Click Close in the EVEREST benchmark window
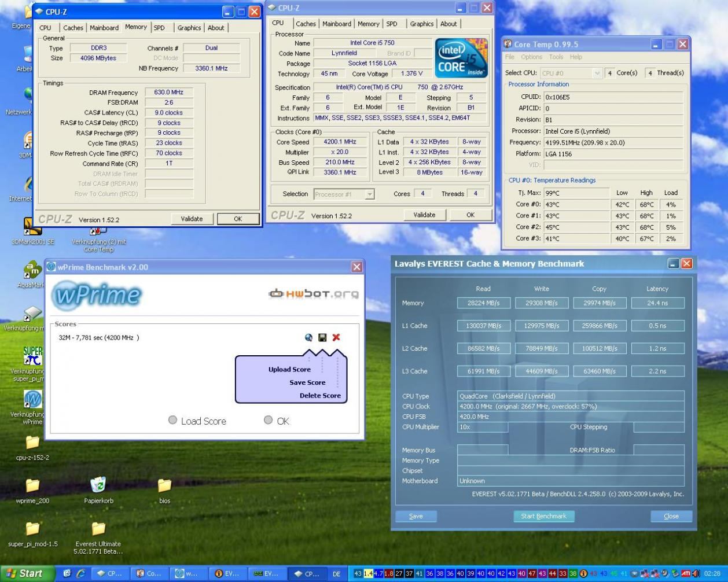This screenshot has width=728, height=582. point(671,516)
